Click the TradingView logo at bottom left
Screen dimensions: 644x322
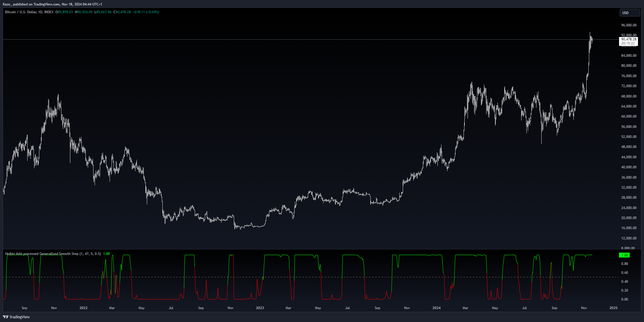pyautogui.click(x=16, y=317)
